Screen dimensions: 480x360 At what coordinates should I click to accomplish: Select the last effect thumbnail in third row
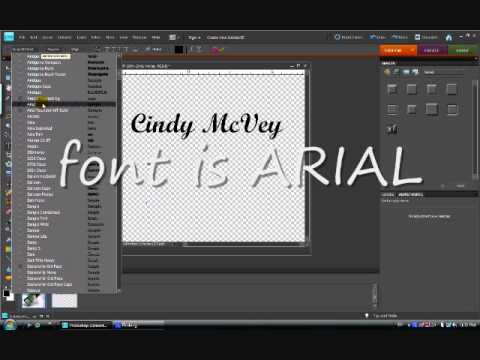coord(392,129)
